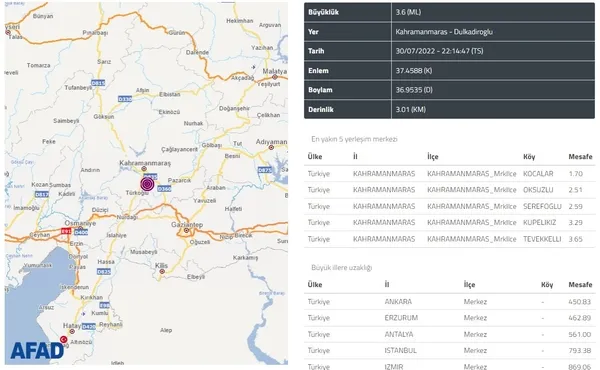Click Mesafe column header in nearest settlements table
This screenshot has width=600, height=370.
pos(580,156)
